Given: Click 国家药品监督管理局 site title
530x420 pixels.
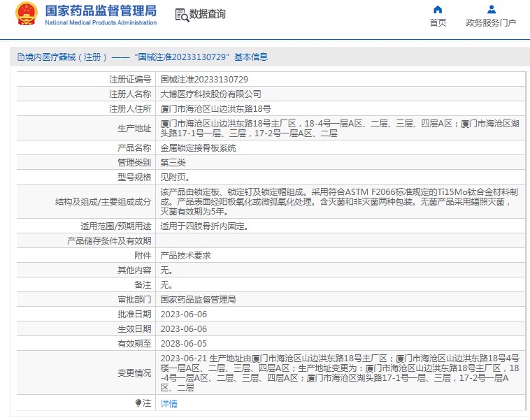Looking at the screenshot, I should coord(101,10).
